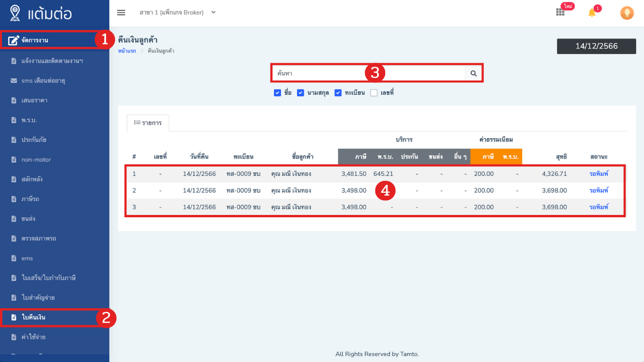Click the sms envelope icon

14,81
